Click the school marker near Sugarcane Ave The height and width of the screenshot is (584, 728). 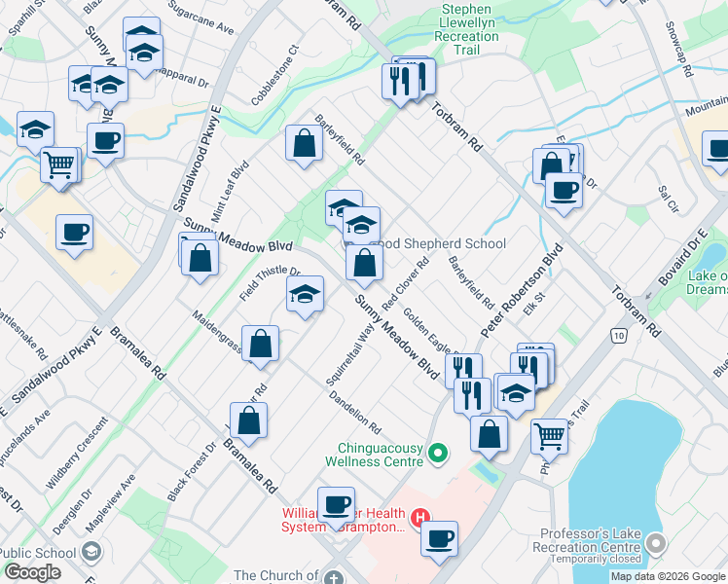click(x=144, y=53)
